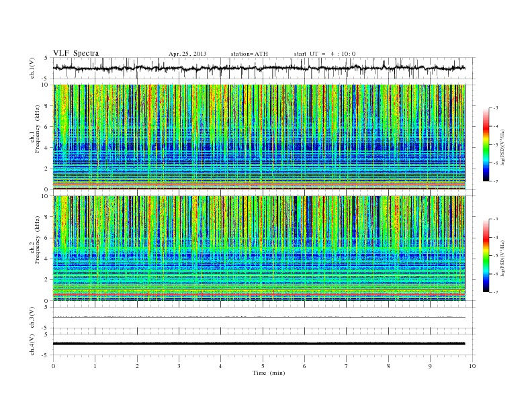Click the "-7" tick on lower color bar
This screenshot has width=532, height=411.
496,292
